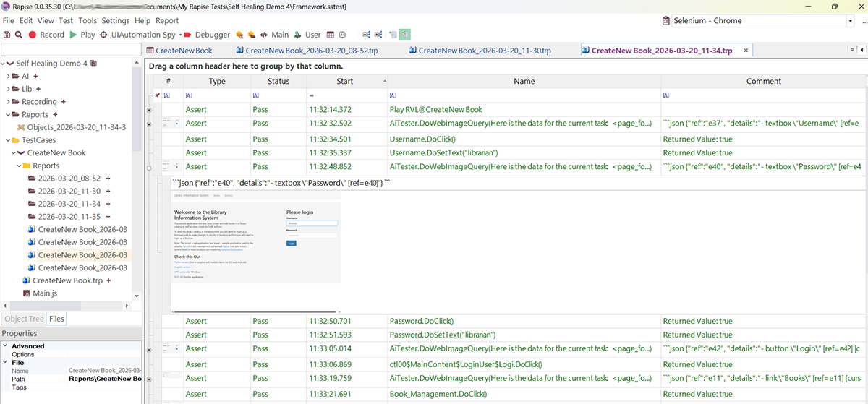Expand the AI folder in tree
This screenshot has width=868, height=404.
pos(8,76)
